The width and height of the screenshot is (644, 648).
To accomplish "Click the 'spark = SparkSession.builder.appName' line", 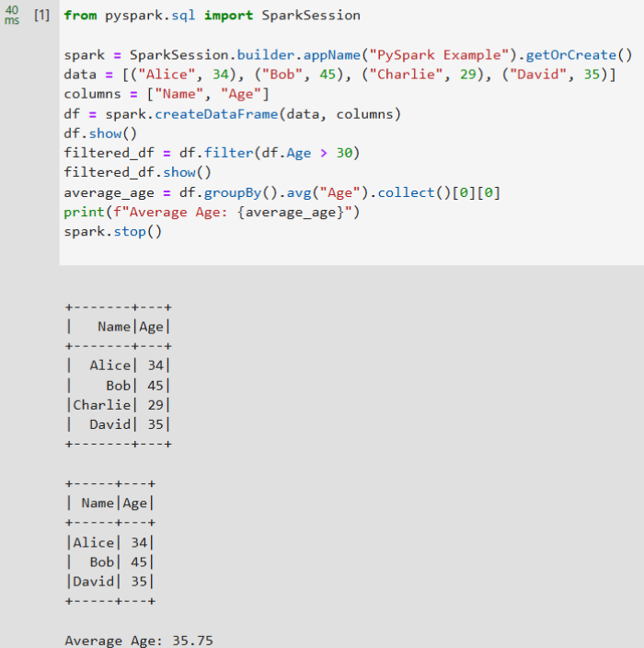I will pos(348,55).
